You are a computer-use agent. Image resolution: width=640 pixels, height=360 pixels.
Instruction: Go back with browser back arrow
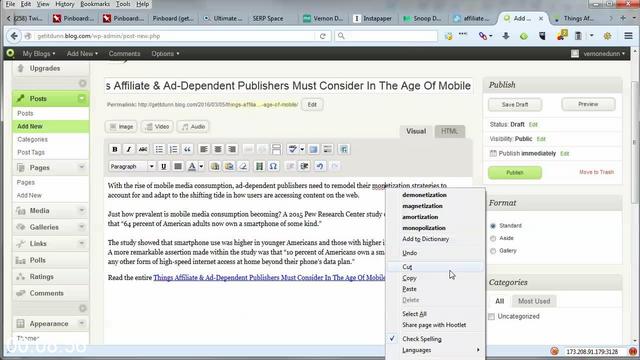(14, 36)
